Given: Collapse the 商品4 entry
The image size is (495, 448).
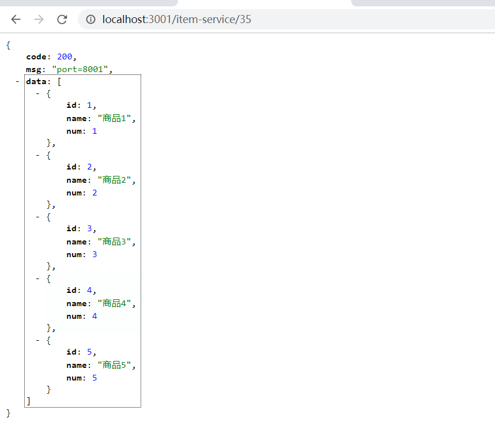Looking at the screenshot, I should click(37, 278).
